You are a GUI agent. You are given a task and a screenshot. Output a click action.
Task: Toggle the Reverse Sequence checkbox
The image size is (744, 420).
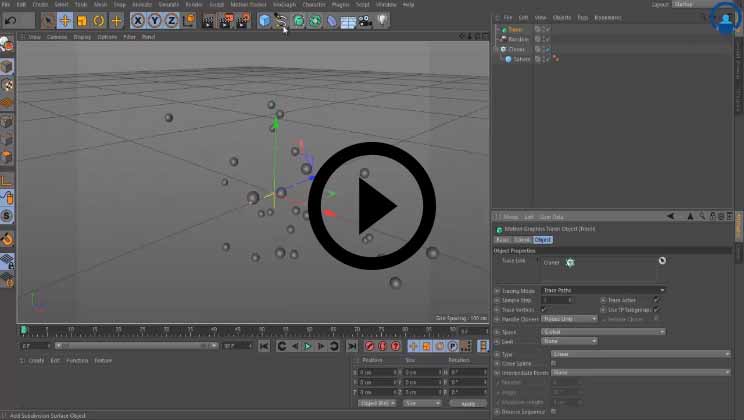pos(553,410)
